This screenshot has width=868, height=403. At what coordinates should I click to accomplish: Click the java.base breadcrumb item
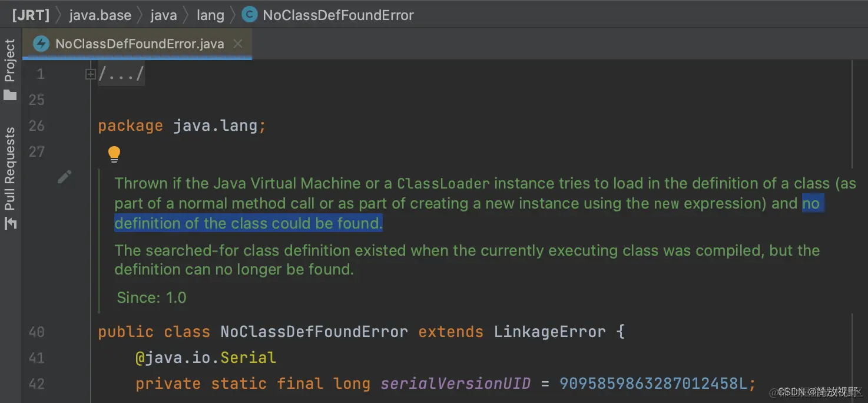pos(100,14)
